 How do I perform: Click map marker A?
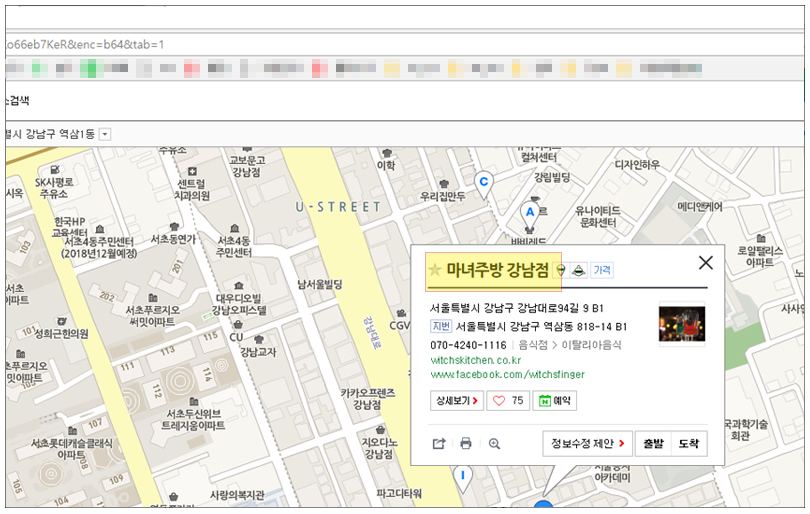coord(529,213)
